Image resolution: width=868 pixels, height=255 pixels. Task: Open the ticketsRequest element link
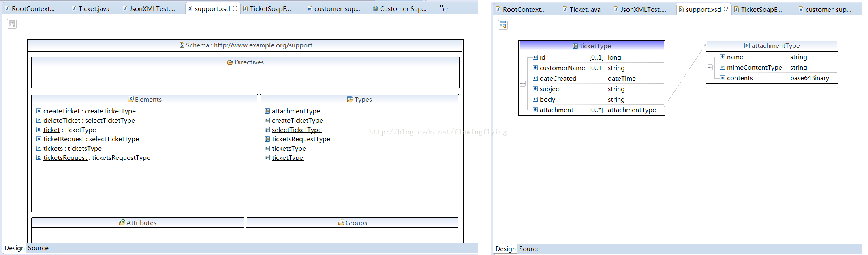(x=65, y=157)
